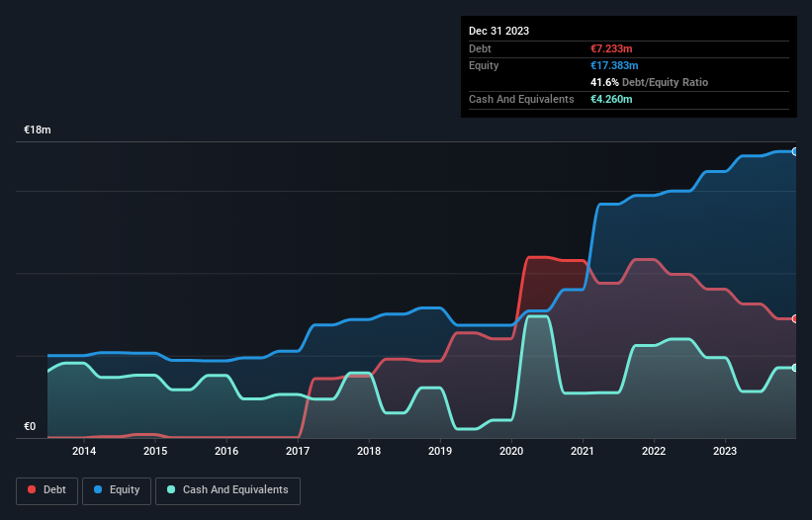The image size is (812, 520).
Task: Click the 2020 x-axis label
Action: [511, 451]
